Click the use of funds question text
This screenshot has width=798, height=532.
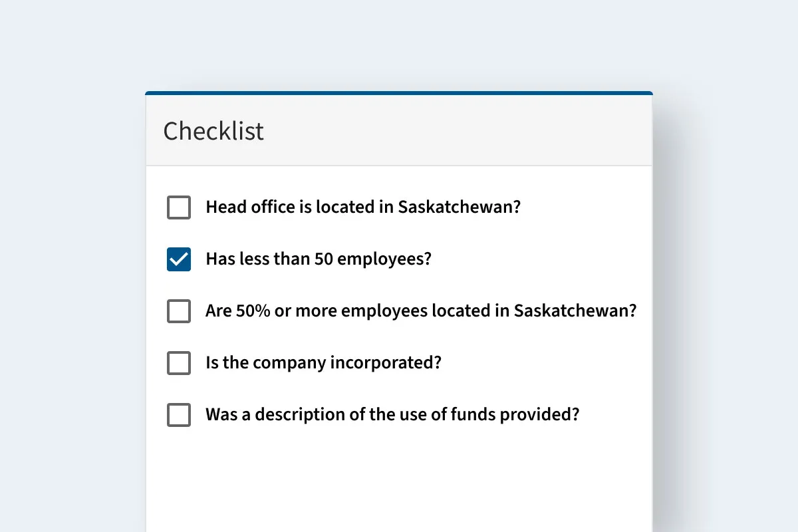coord(392,415)
